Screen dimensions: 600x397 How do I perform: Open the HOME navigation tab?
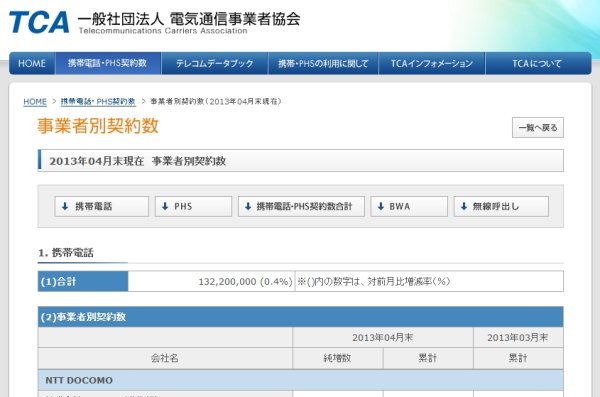click(x=32, y=63)
